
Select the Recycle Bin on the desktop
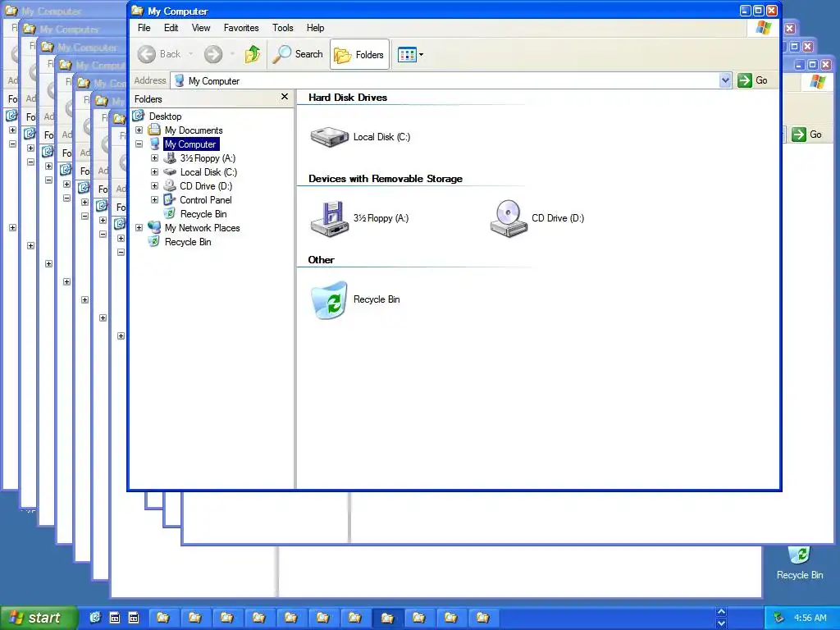pyautogui.click(x=799, y=563)
